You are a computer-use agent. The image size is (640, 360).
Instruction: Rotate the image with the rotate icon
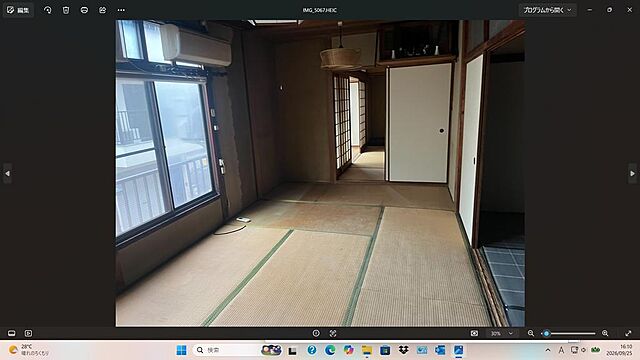(48, 10)
